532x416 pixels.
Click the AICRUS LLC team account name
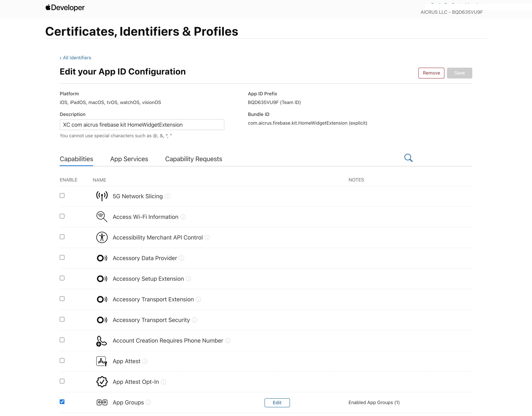point(452,12)
